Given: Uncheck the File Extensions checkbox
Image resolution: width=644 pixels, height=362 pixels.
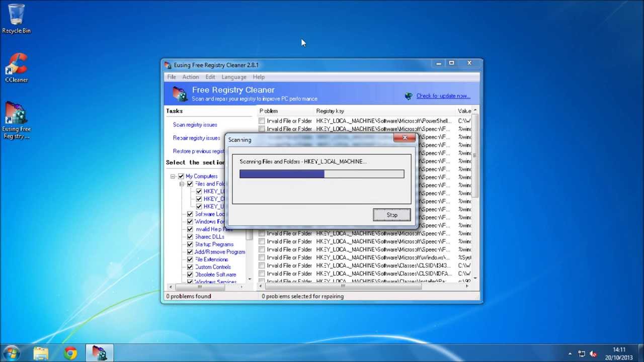Looking at the screenshot, I should pos(190,259).
